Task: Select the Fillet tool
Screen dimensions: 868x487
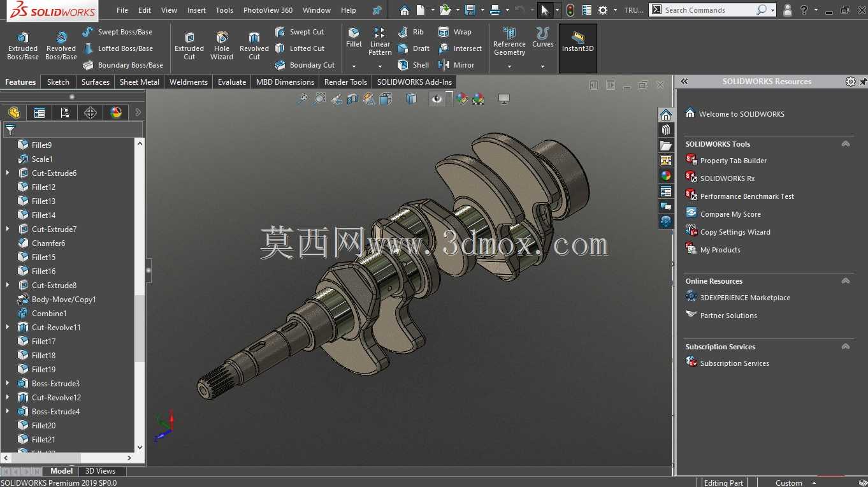Action: (354, 38)
